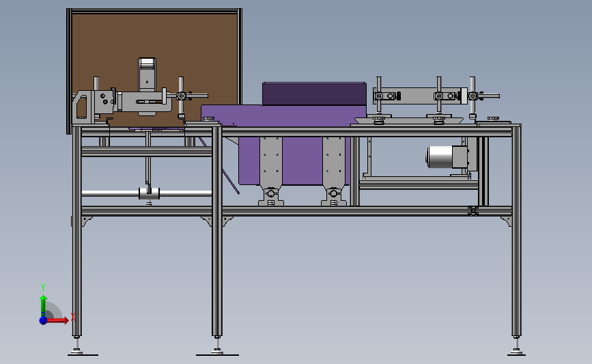Select the trapezoid tray under right guide rail

(409, 120)
